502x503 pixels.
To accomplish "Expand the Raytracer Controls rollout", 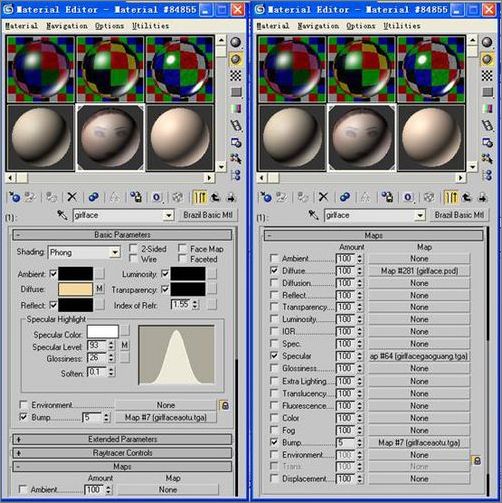I will (x=122, y=453).
